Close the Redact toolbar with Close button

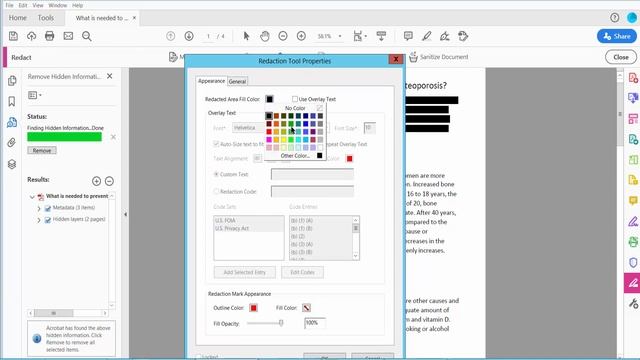coord(621,57)
